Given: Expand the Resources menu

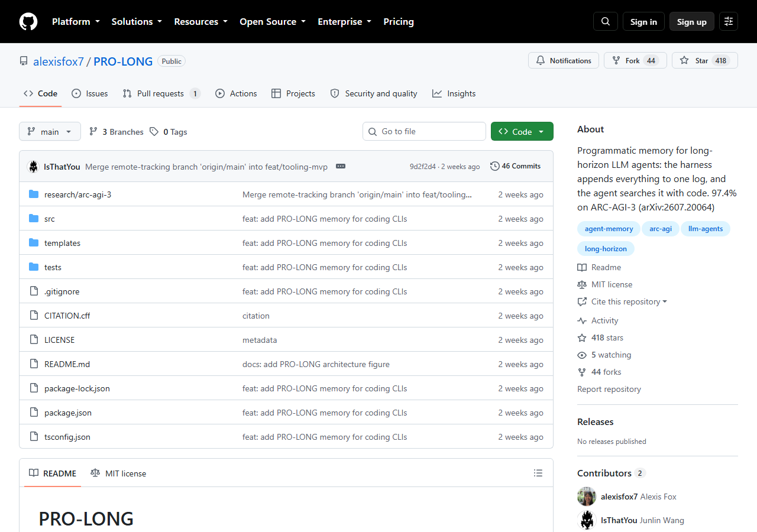Looking at the screenshot, I should (200, 22).
